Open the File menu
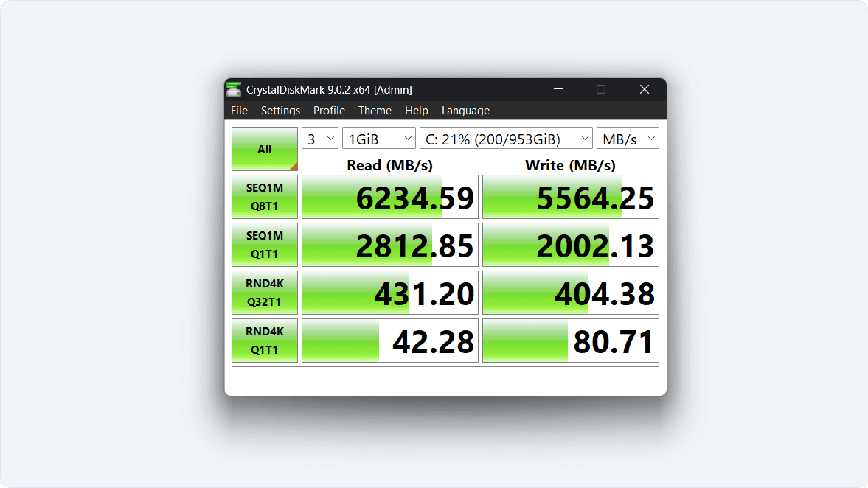The width and height of the screenshot is (868, 488). (239, 111)
